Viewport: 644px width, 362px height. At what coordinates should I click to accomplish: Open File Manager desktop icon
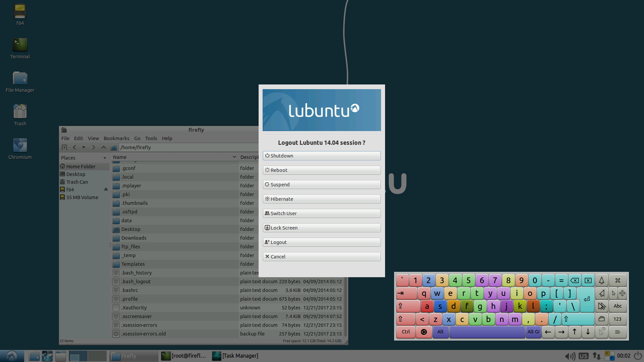click(20, 81)
